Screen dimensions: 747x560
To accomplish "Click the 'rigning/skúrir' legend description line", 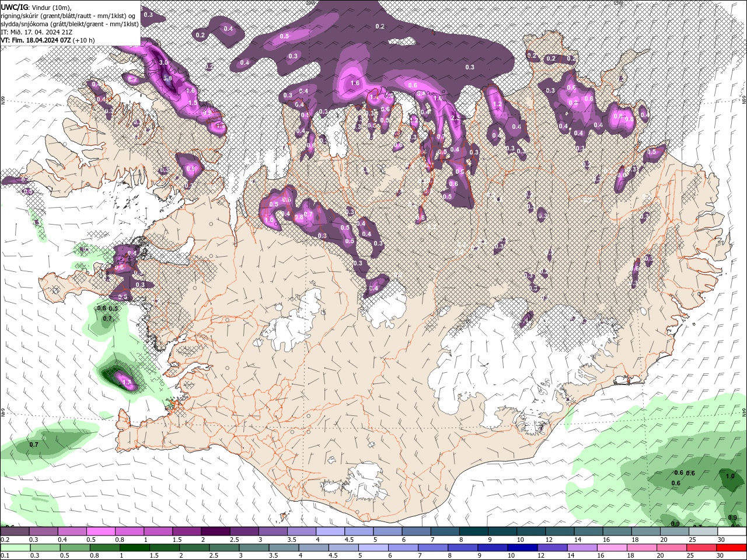I will coord(69,15).
